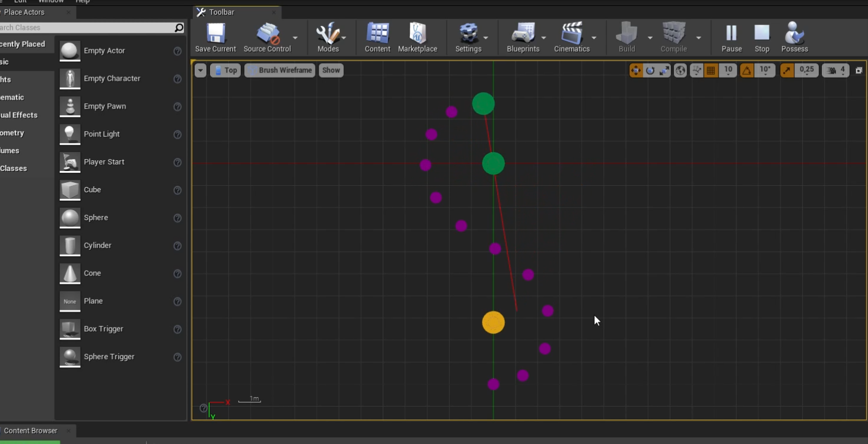Click the Search Classes input field
868x444 pixels.
coord(87,28)
